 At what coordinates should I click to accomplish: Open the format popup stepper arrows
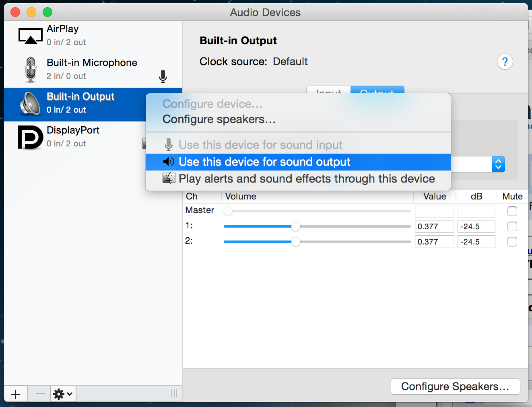pos(498,164)
